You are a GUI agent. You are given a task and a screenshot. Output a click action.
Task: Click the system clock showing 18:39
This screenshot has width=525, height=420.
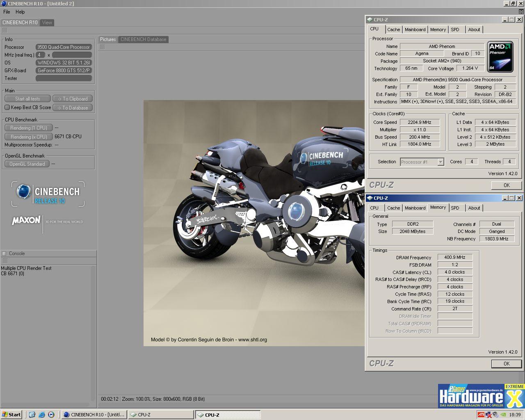coord(515,415)
